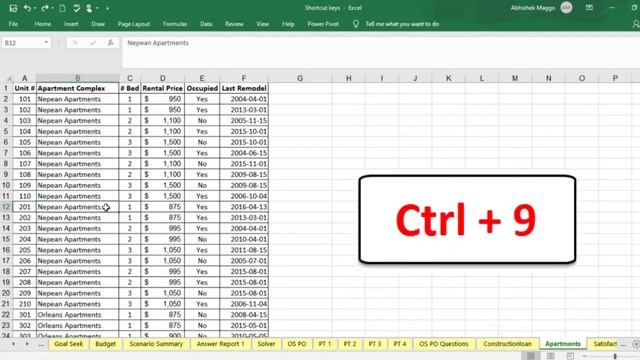Open the File menu
The image size is (640, 360).
[x=13, y=24]
